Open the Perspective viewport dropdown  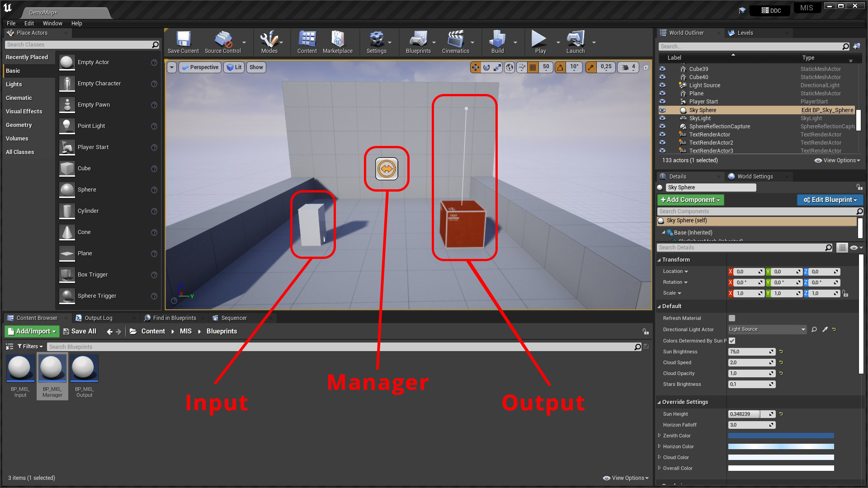199,67
